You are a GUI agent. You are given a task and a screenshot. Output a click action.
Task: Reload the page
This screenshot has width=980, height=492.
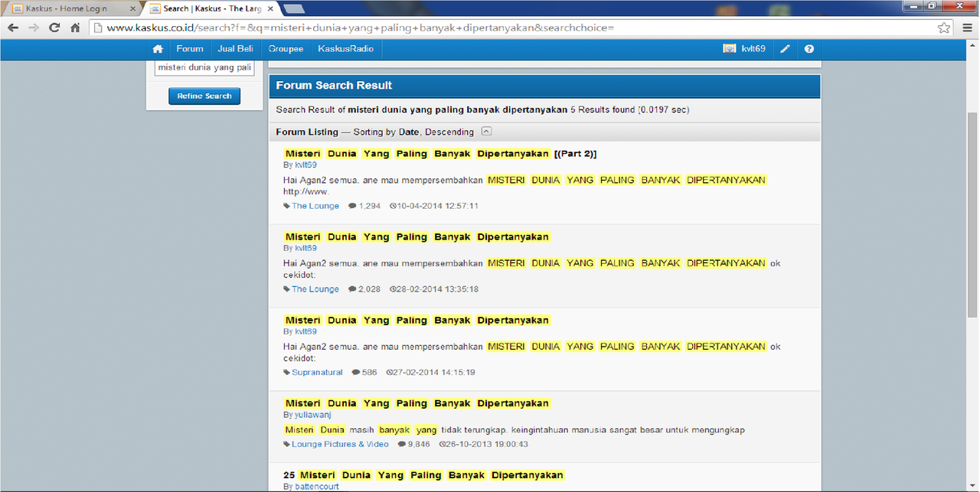pos(54,28)
